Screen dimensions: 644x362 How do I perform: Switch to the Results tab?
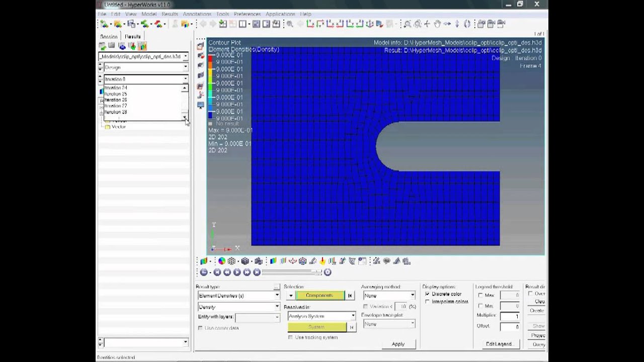click(x=133, y=37)
